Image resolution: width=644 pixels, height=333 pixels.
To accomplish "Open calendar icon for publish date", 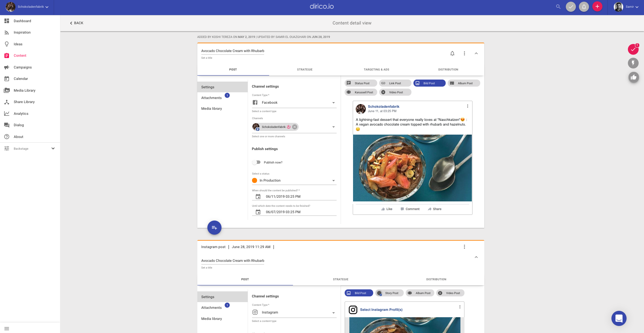I will click(x=258, y=197).
